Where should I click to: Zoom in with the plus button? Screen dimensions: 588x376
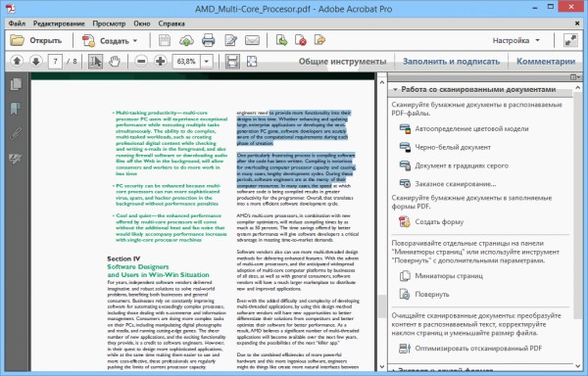[160, 61]
